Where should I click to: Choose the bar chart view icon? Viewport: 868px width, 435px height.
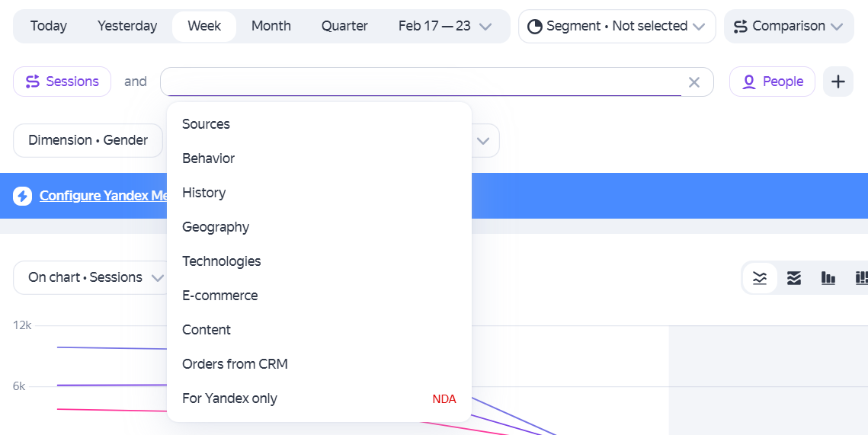pos(828,278)
